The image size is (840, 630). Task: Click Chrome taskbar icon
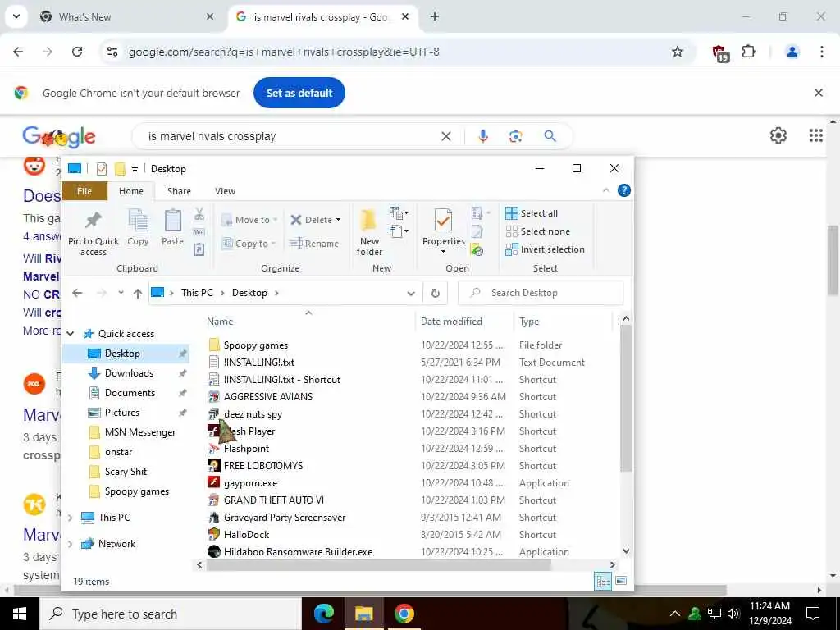(x=404, y=614)
